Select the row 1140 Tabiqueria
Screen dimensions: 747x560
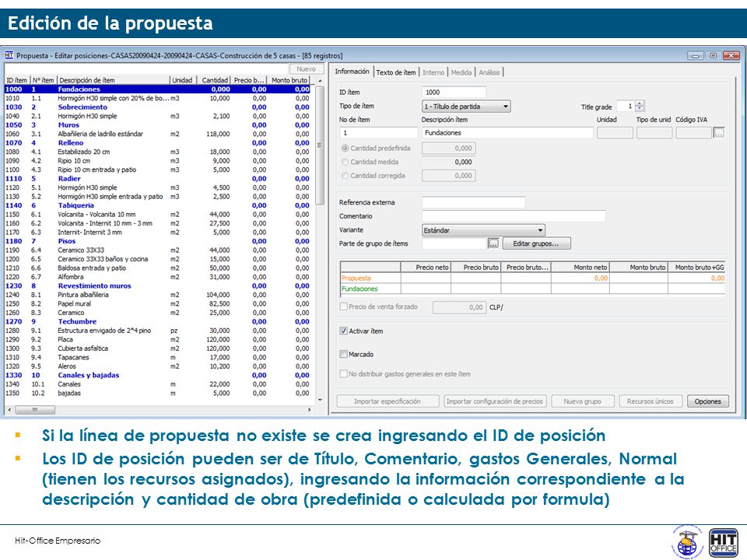coord(157,205)
